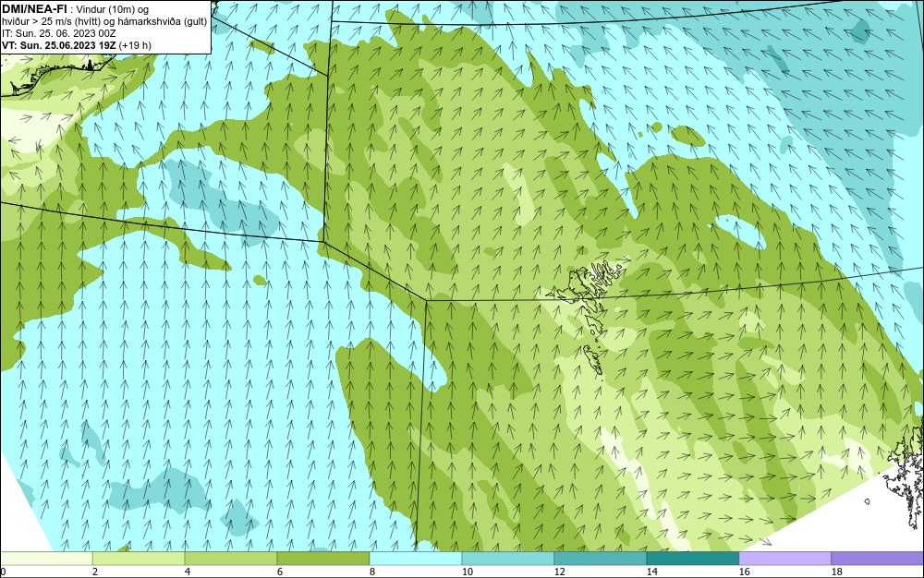Click the legend tick label '16'
This screenshot has height=578, width=924.
744,572
